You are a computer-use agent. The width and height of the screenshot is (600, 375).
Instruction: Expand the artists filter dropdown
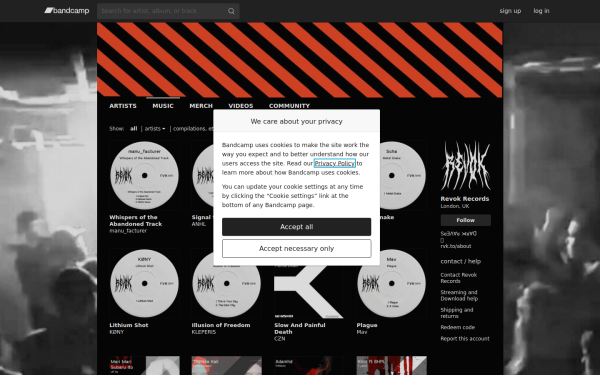click(155, 129)
